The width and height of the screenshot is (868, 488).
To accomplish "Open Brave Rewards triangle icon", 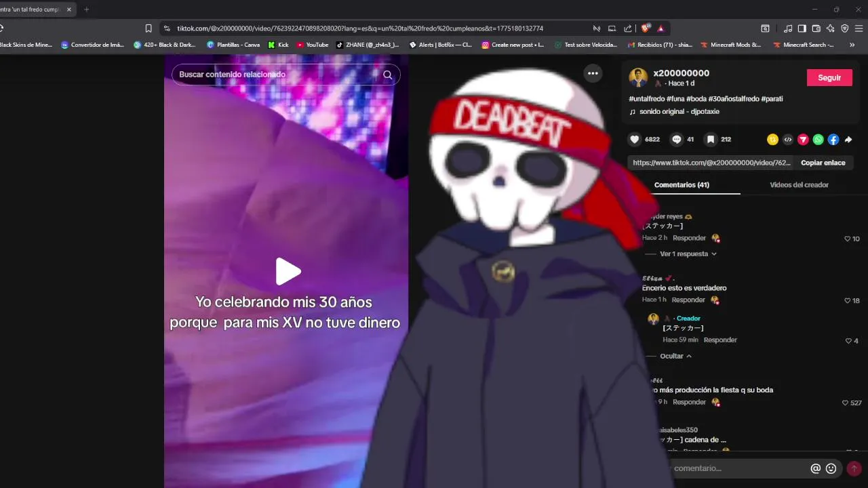I will pos(660,28).
